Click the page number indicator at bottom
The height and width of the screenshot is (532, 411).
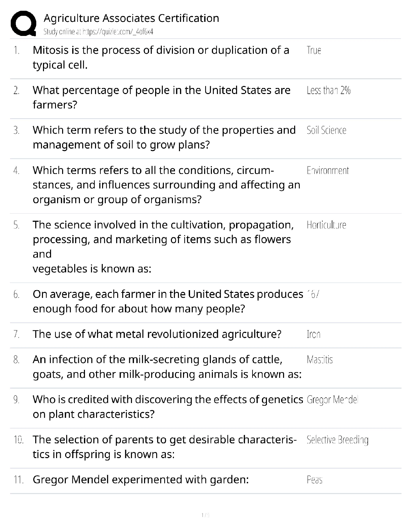point(205,515)
